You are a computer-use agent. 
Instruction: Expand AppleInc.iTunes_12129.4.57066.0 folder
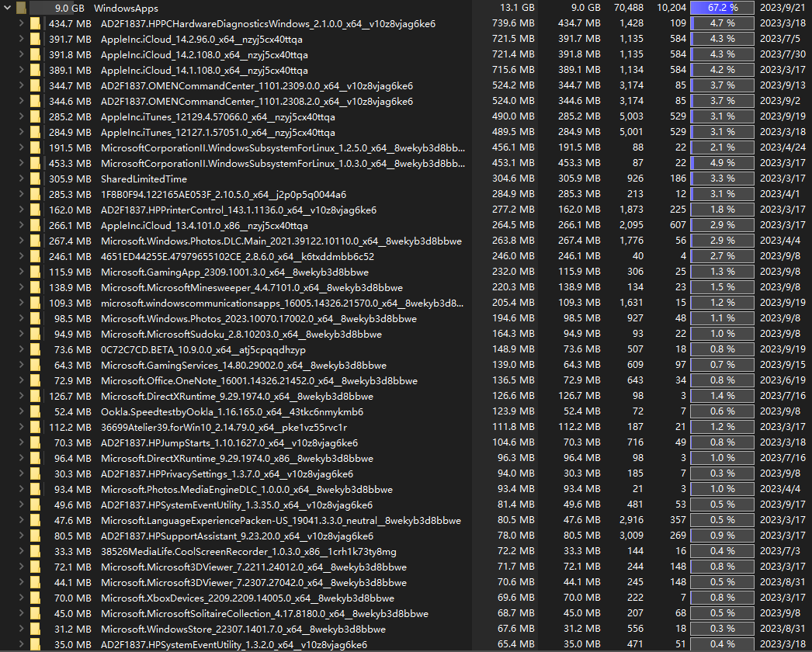[x=21, y=116]
